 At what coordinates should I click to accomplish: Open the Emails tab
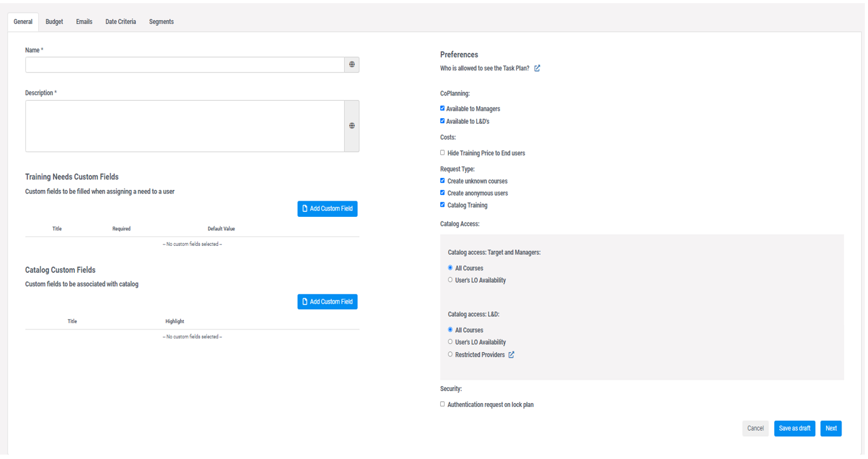click(x=84, y=22)
